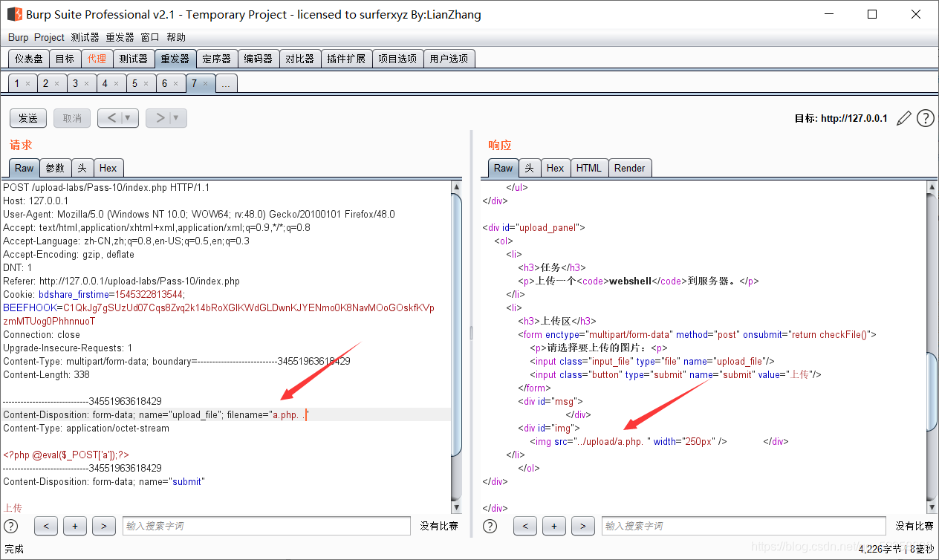The height and width of the screenshot is (560, 939).
Task: Select request Hex view tab
Action: click(108, 168)
